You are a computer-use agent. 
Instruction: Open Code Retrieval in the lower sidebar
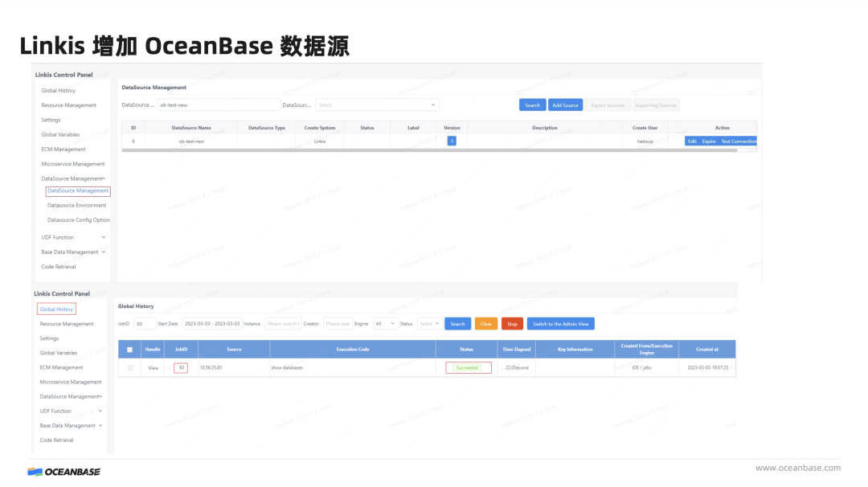(56, 440)
